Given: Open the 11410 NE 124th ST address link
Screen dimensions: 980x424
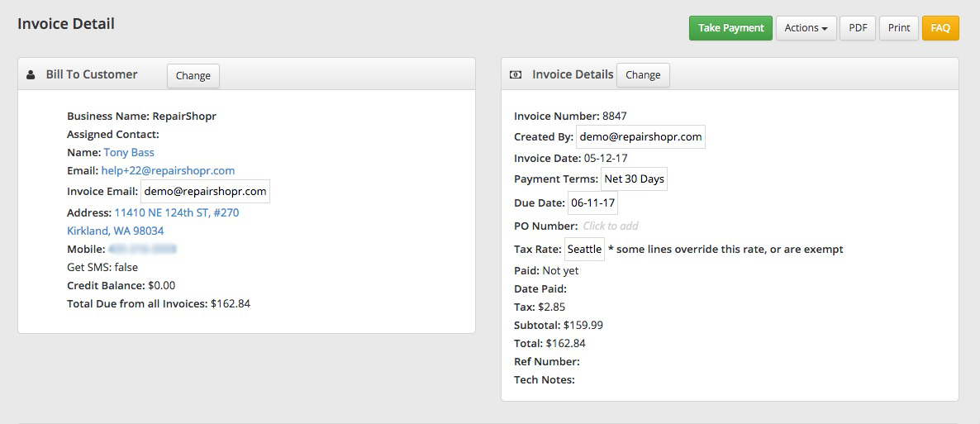Looking at the screenshot, I should click(177, 212).
